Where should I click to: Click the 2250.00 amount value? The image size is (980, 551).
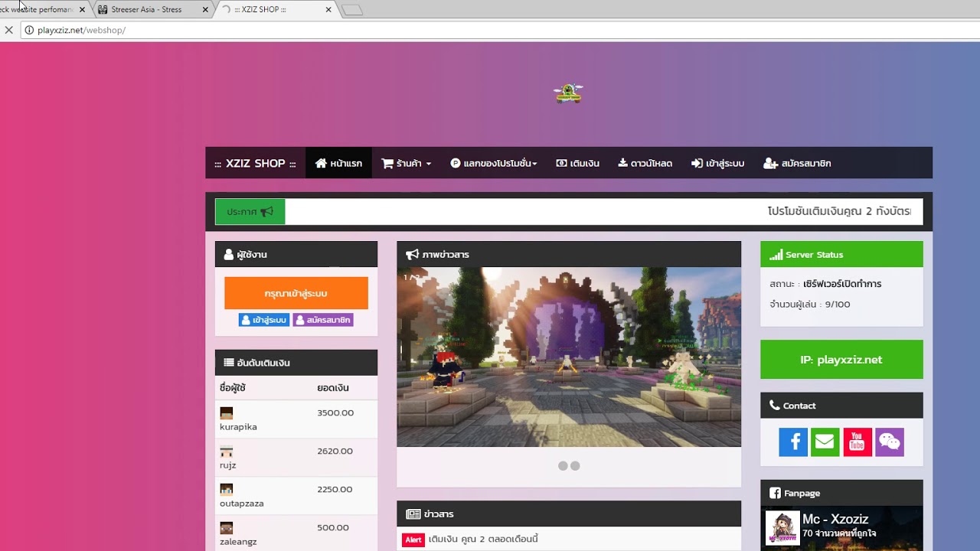click(335, 490)
